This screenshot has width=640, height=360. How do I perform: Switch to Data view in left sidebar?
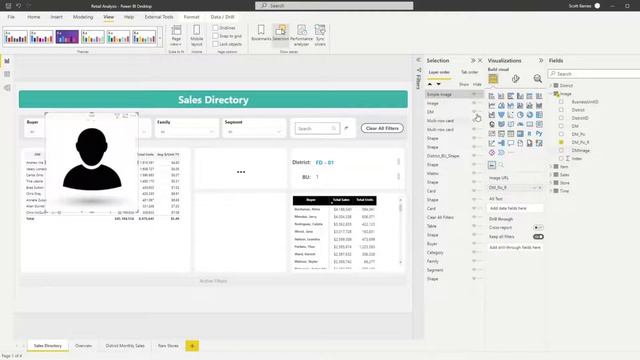[x=7, y=74]
